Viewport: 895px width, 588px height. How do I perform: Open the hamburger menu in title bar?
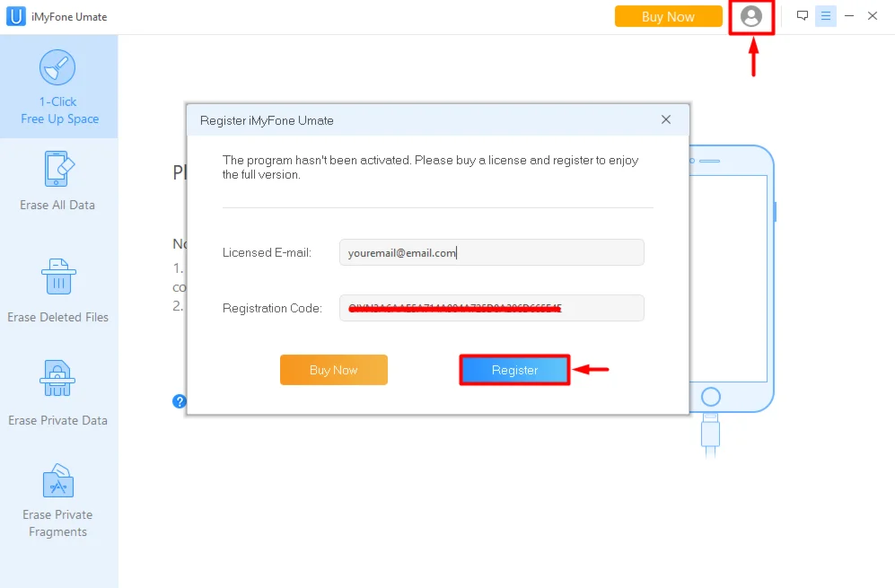pos(825,16)
